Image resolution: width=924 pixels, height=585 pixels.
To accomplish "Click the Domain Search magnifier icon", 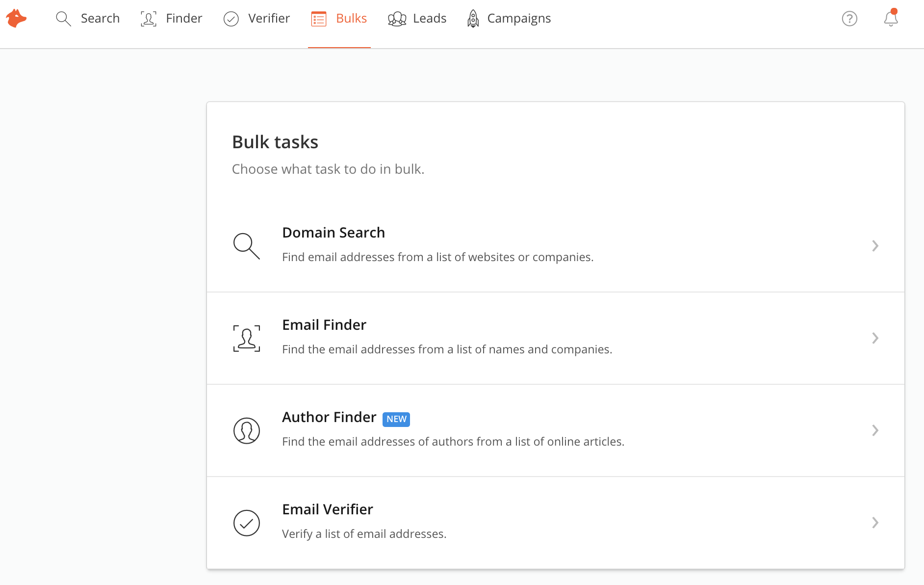I will coord(247,246).
